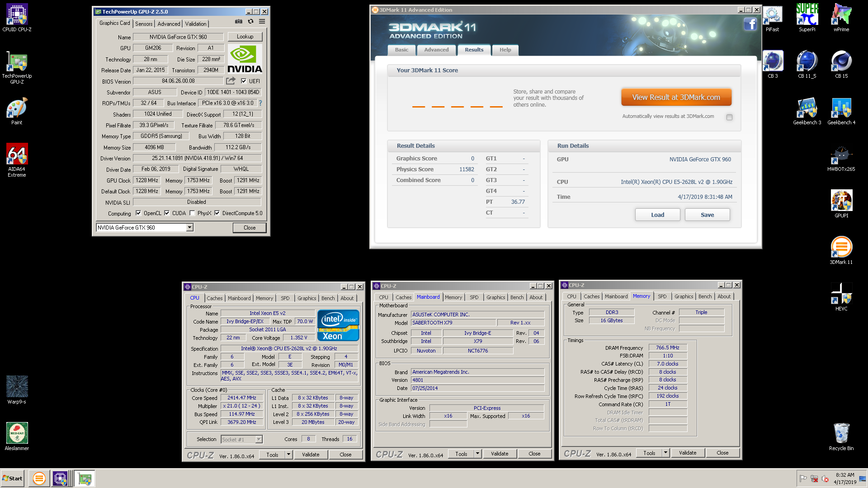Open Socket #1 selection dropdown in CPU-Z
Image resolution: width=868 pixels, height=488 pixels.
pos(259,439)
